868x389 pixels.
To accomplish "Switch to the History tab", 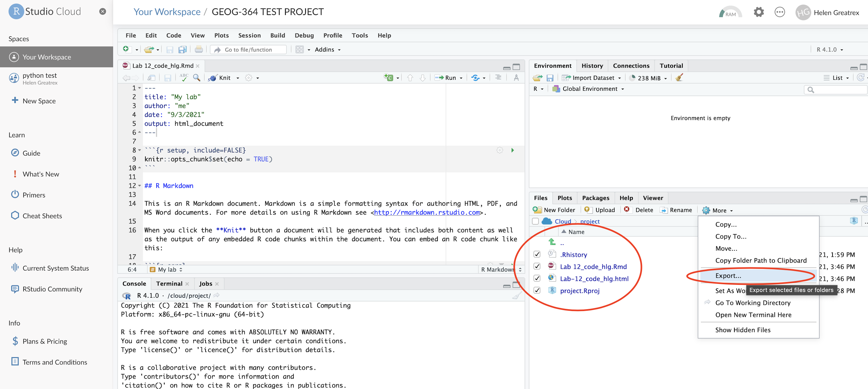I will point(592,65).
